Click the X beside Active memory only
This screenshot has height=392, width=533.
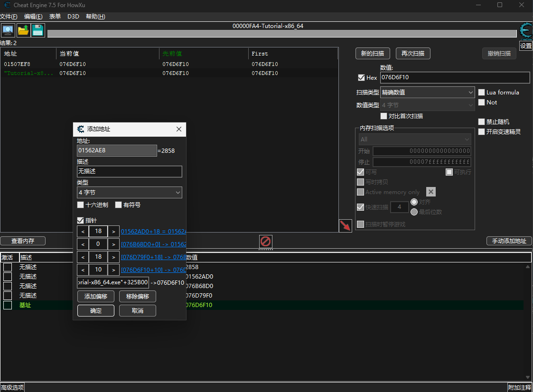click(x=430, y=192)
